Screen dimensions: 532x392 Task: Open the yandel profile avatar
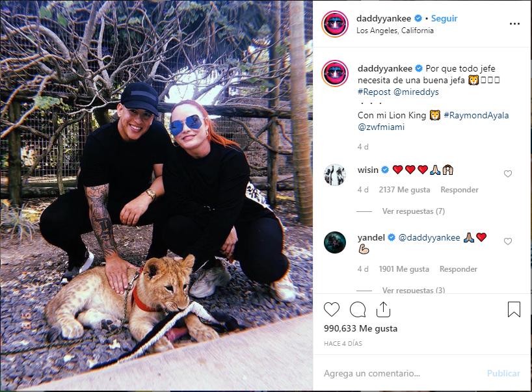click(x=335, y=242)
